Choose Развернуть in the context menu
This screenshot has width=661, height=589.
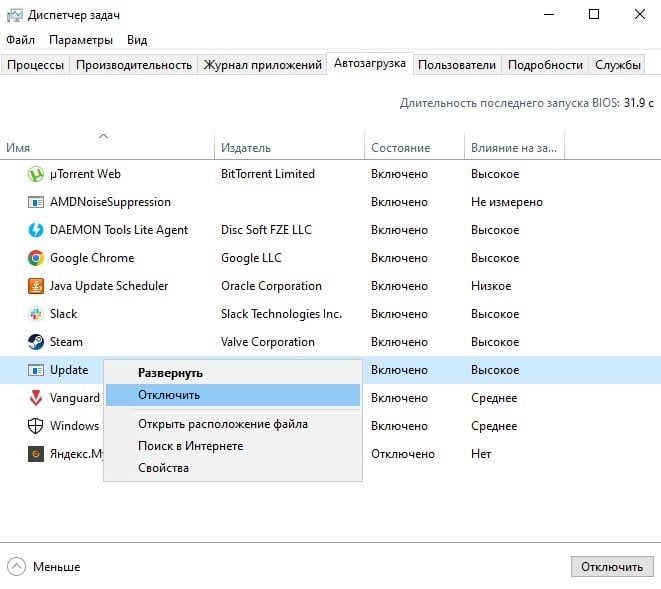click(x=233, y=373)
